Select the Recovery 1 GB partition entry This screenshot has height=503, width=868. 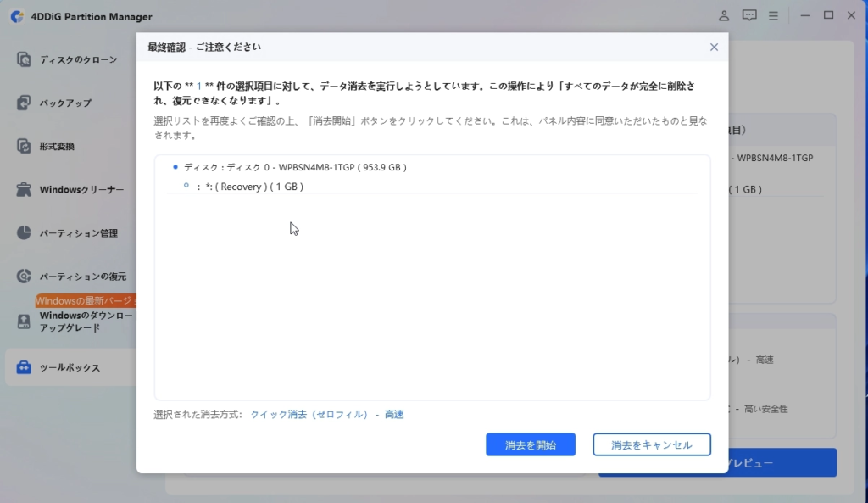(254, 187)
